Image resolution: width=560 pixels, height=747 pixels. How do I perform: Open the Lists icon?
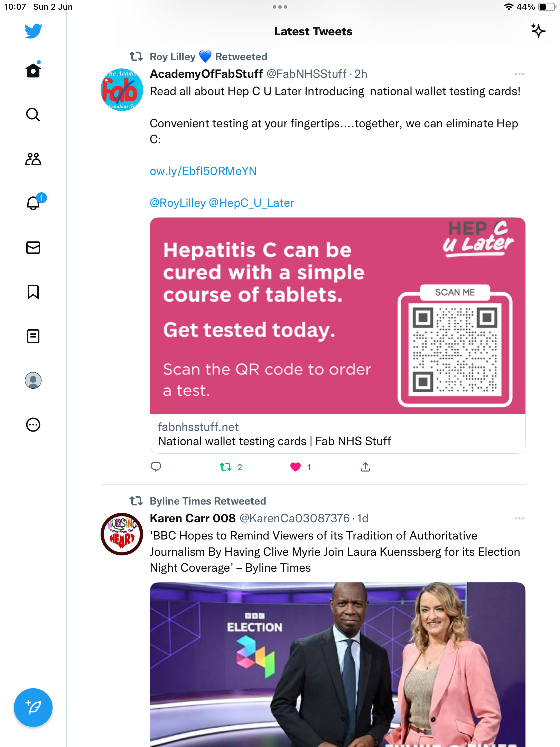[33, 336]
